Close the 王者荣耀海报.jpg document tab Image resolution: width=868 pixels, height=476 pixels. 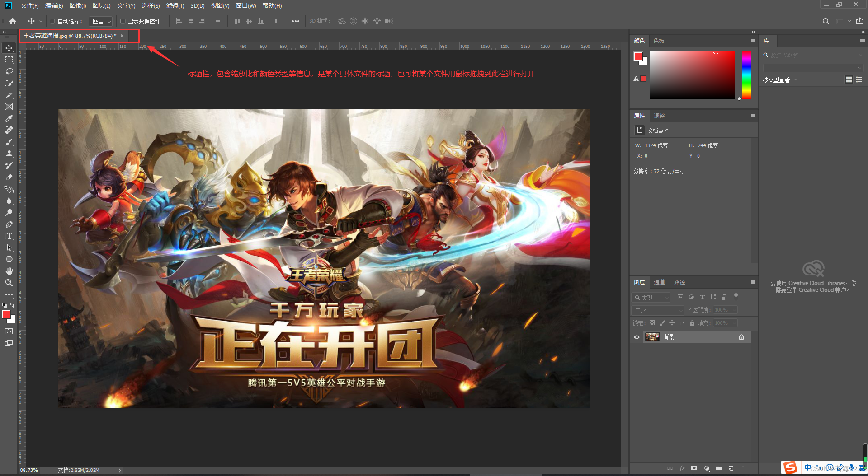[122, 36]
